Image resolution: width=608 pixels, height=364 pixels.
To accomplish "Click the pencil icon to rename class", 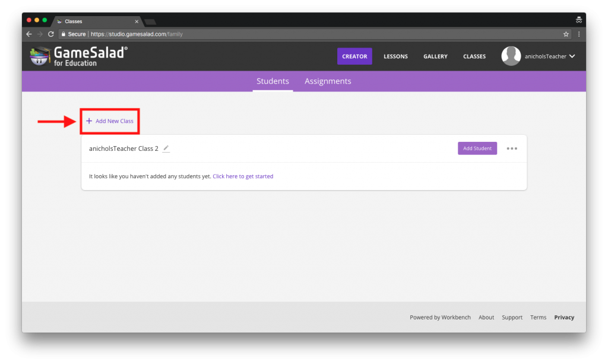I will click(166, 148).
